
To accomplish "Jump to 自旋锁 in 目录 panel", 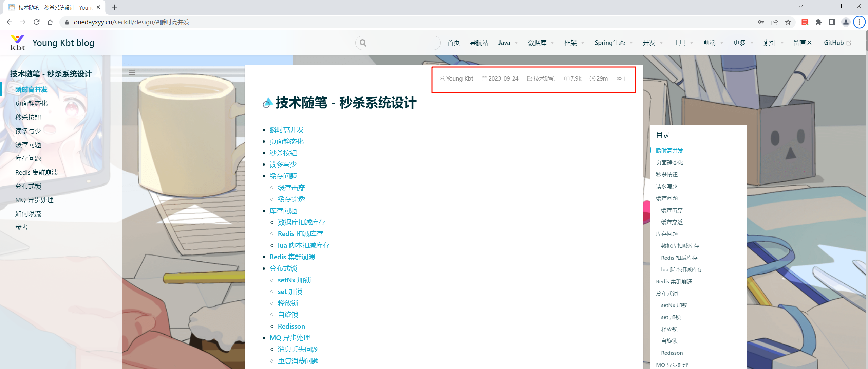I will [669, 341].
